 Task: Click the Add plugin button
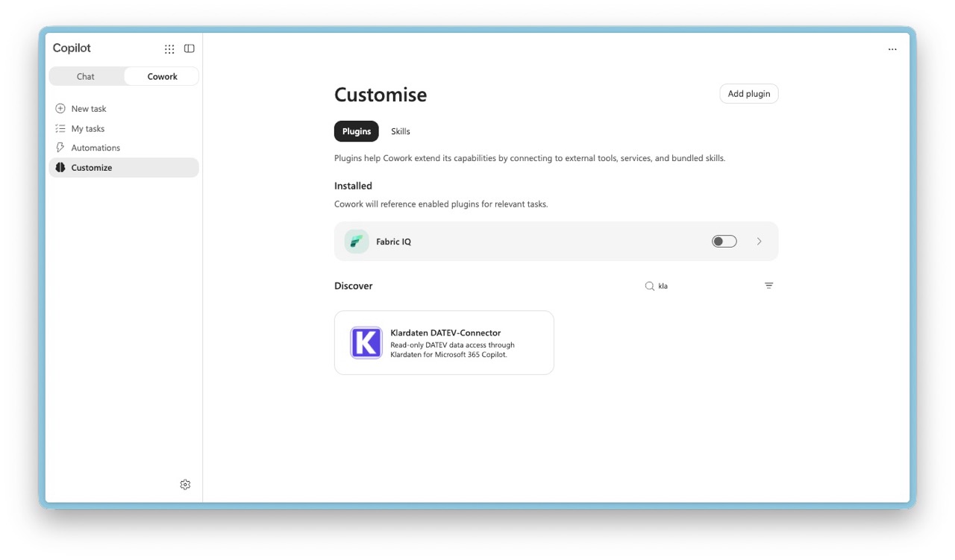coord(749,94)
